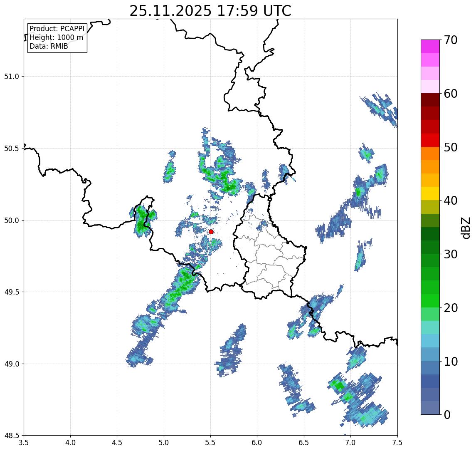Screen dimensions: 476x451
Task: Click the longitude axis label 4.0
Action: 70,443
